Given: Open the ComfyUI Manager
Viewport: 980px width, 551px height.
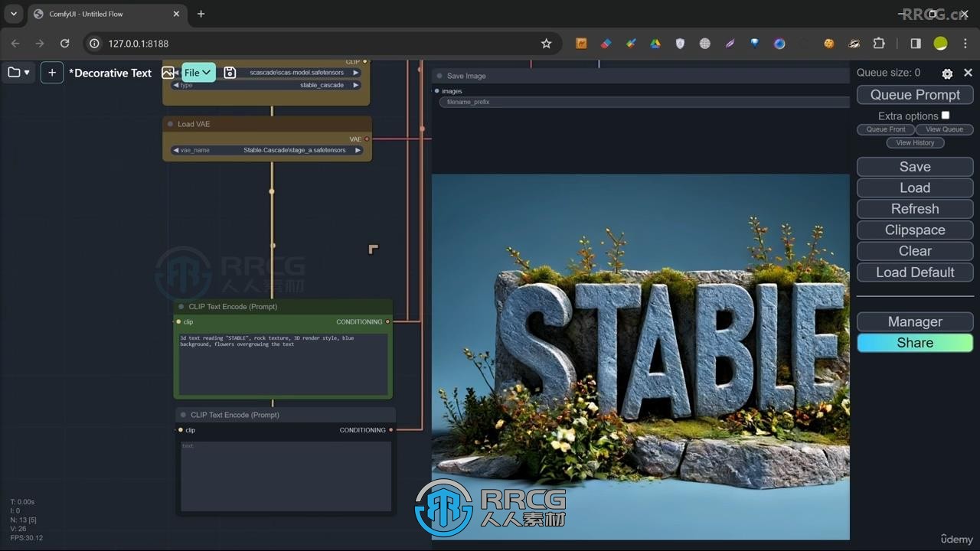Looking at the screenshot, I should pos(915,321).
